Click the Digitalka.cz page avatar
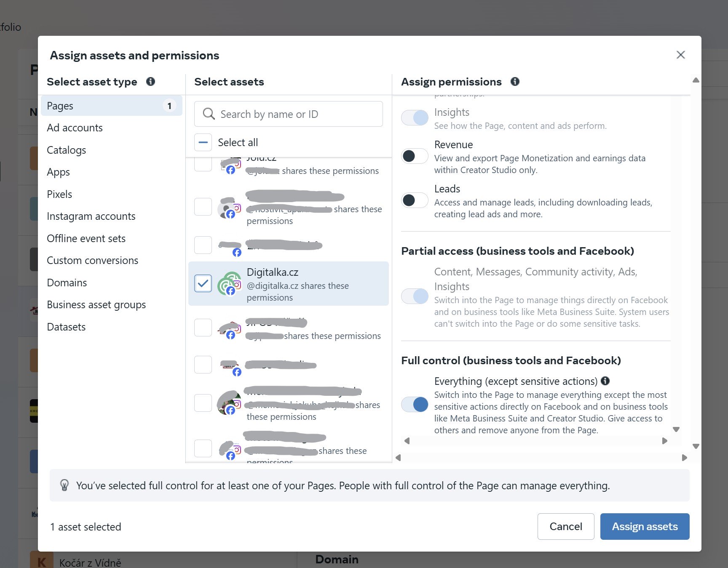 [x=229, y=284]
